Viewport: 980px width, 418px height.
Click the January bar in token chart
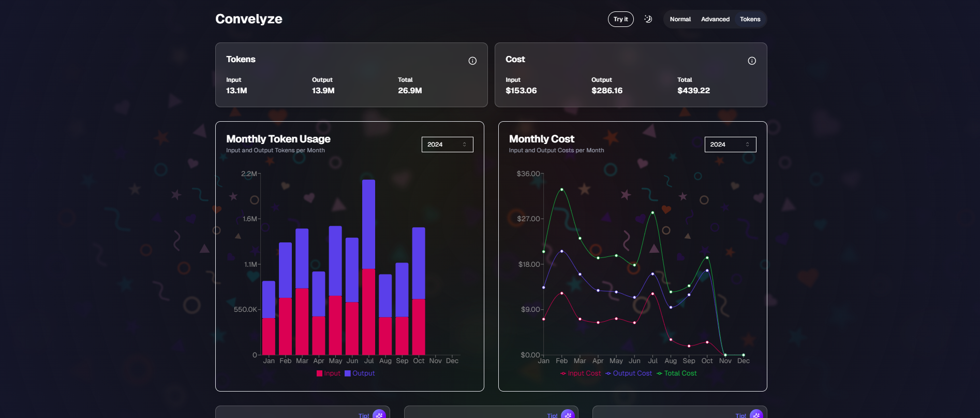(x=269, y=318)
